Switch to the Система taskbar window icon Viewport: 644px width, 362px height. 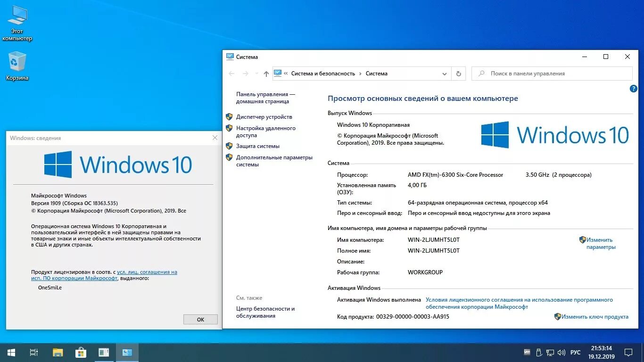pos(127,352)
